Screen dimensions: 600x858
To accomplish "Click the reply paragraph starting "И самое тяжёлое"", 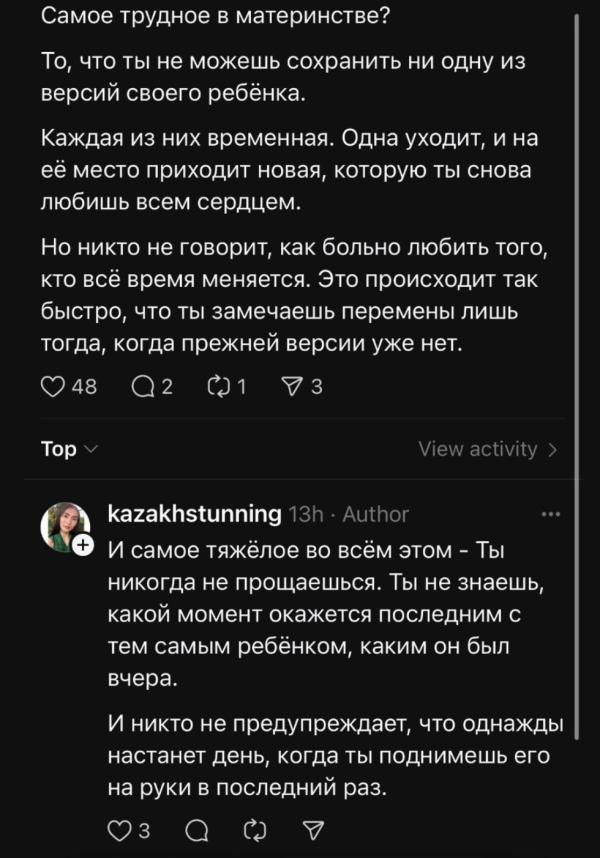I will click(x=315, y=614).
